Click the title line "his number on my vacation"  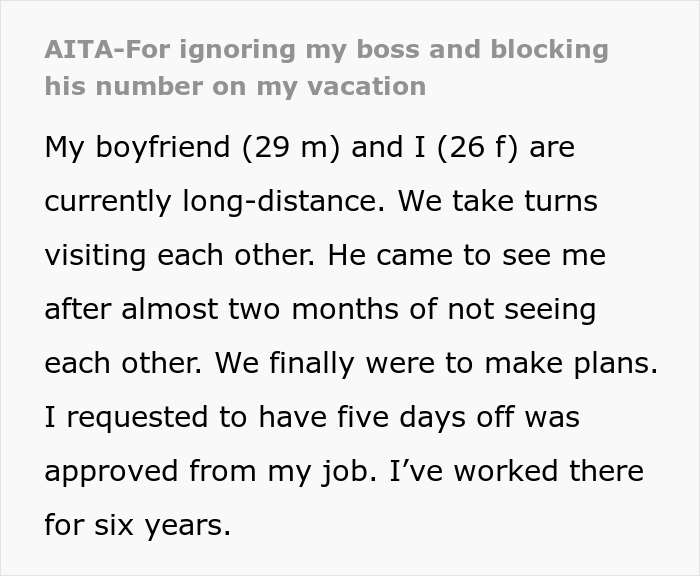(x=235, y=86)
